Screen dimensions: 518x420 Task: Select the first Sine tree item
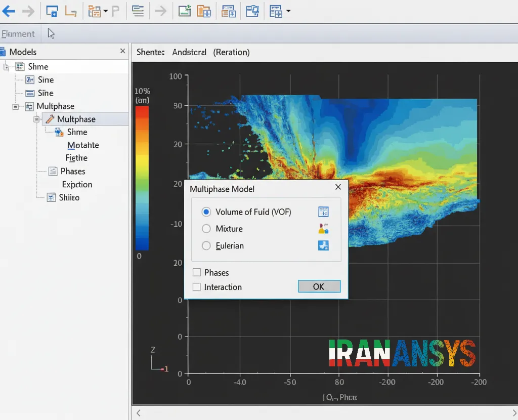pos(46,80)
